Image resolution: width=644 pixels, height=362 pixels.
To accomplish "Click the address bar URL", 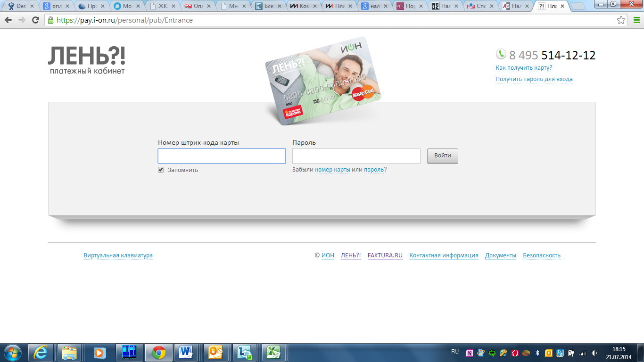I will point(124,20).
